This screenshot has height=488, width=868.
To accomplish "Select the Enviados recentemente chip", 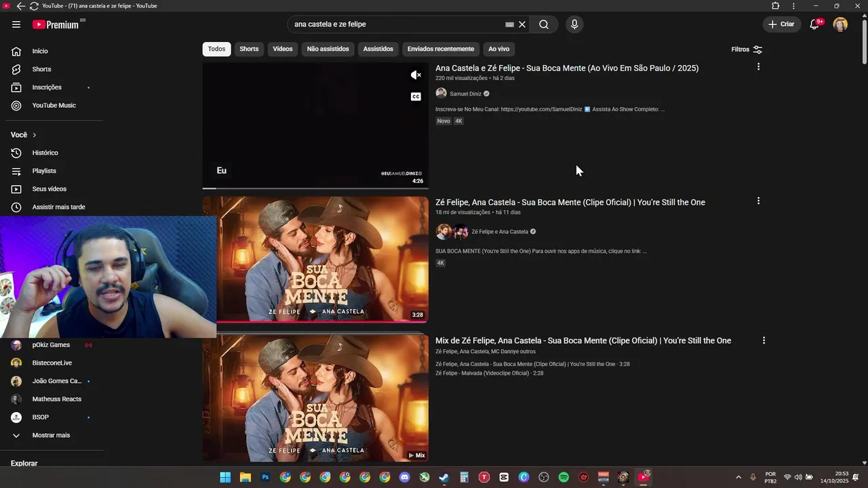I will (x=441, y=49).
